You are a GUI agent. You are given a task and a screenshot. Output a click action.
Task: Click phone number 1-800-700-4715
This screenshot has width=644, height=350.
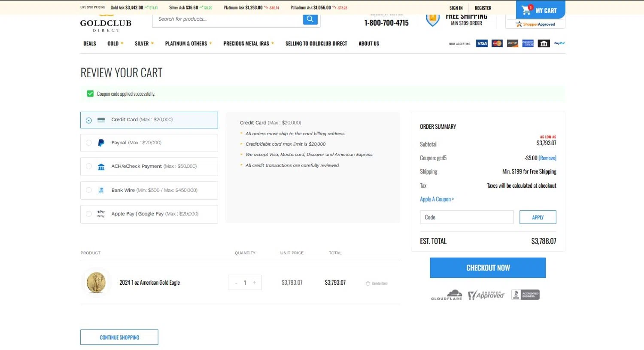[x=386, y=23]
